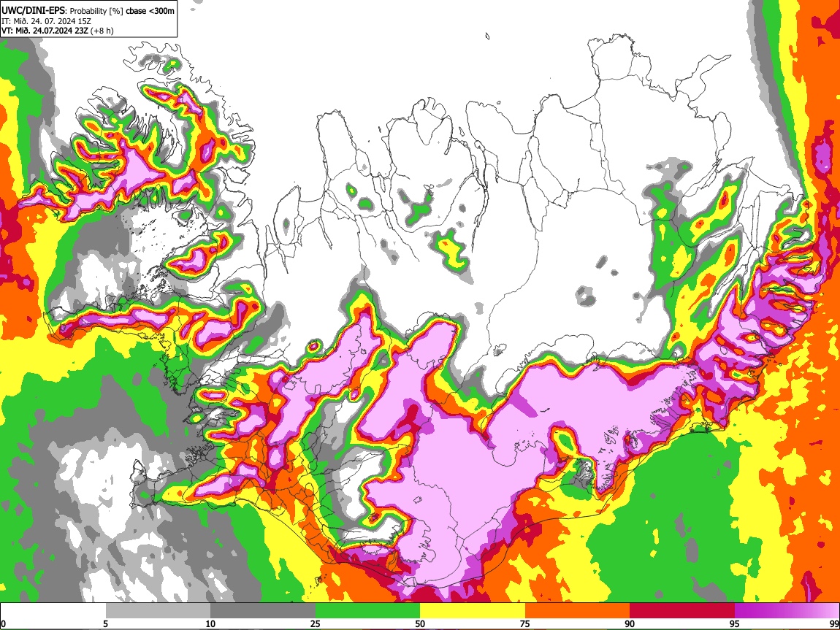Click the legend label '95'

(x=735, y=624)
